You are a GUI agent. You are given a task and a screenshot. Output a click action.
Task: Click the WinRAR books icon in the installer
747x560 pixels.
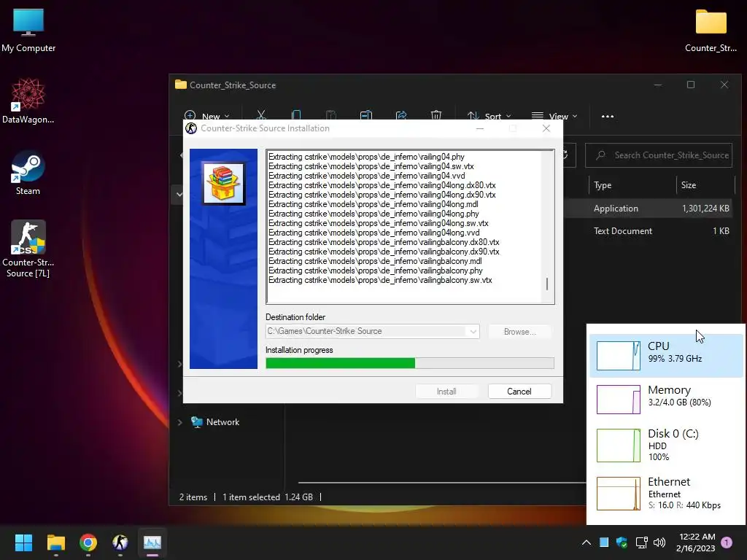tap(223, 183)
